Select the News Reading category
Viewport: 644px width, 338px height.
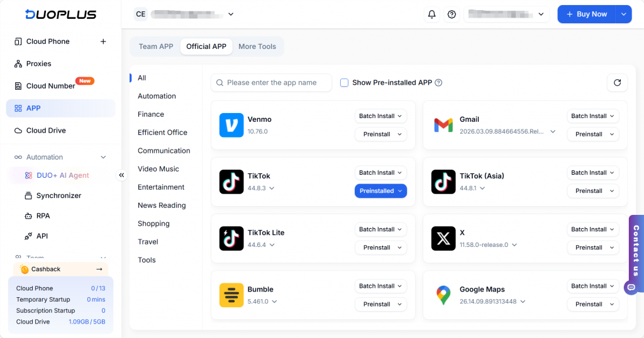pos(162,205)
